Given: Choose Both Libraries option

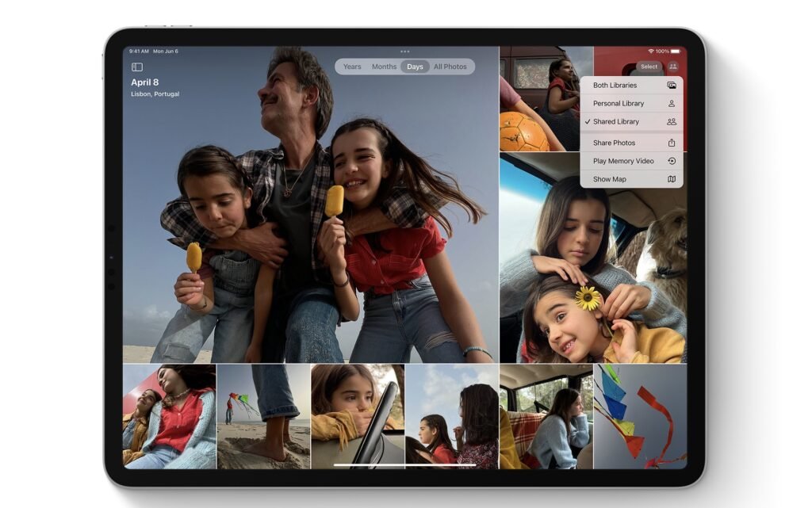Looking at the screenshot, I should (x=631, y=86).
